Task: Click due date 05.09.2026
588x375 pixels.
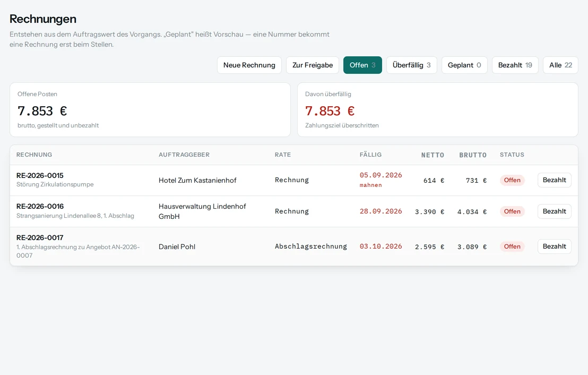Action: point(381,175)
